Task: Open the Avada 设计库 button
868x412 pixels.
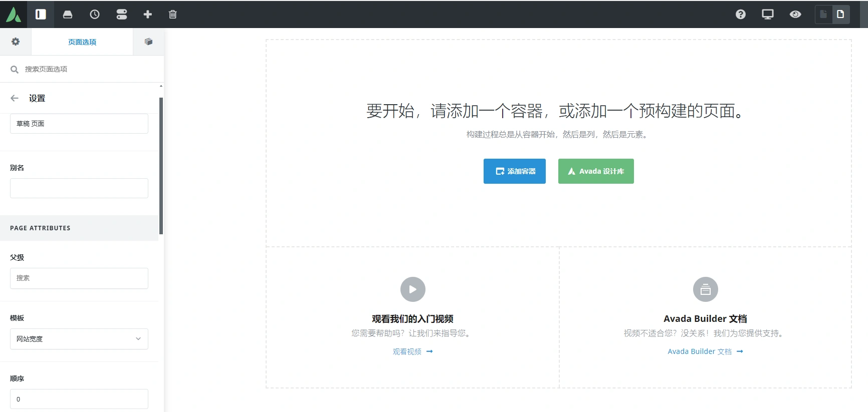Action: pyautogui.click(x=596, y=171)
